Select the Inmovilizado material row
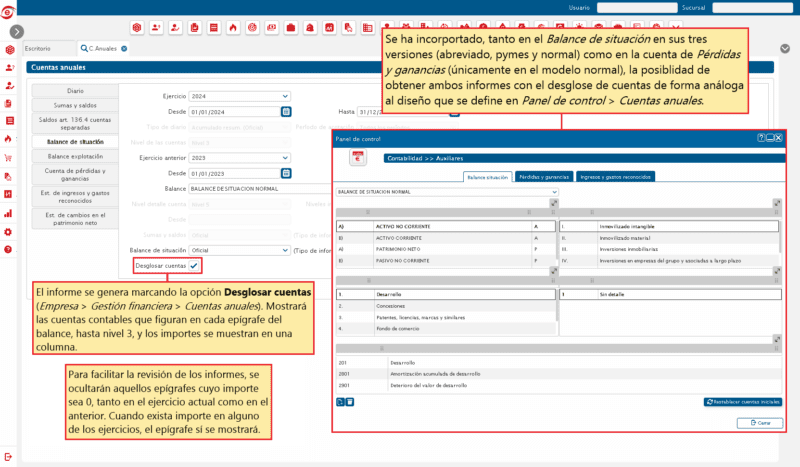The image size is (800, 467). point(669,238)
